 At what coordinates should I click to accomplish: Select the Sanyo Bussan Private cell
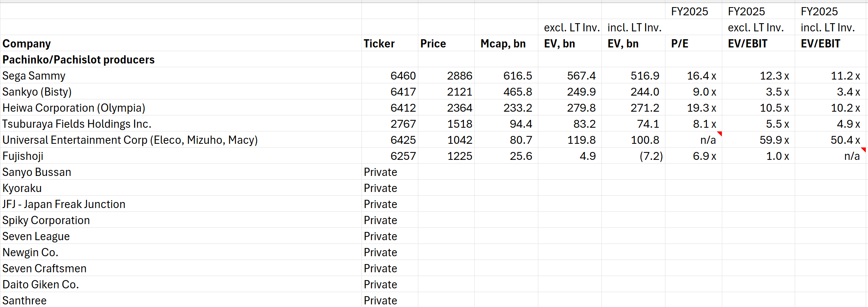[x=390, y=172]
